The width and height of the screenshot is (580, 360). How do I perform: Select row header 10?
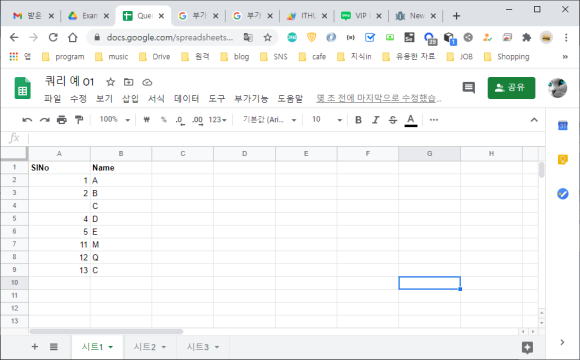[x=14, y=283]
